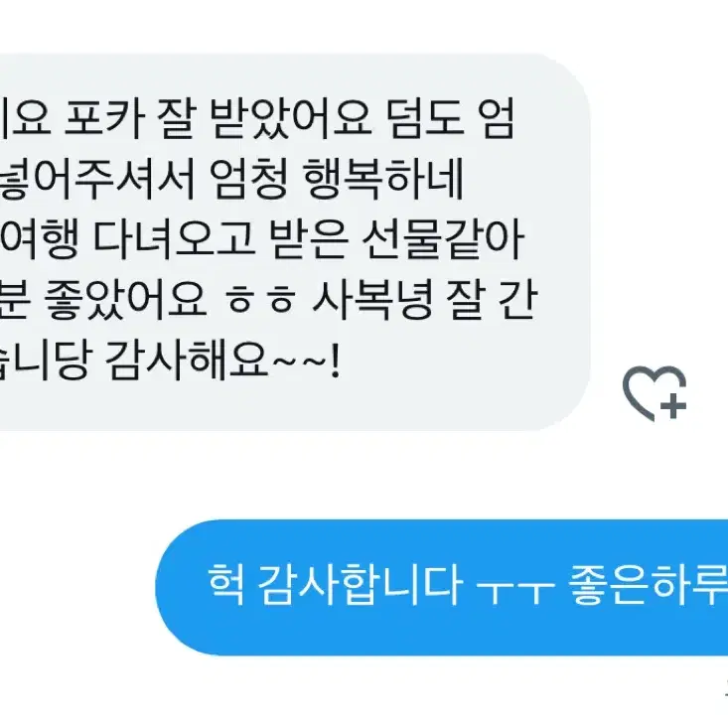
Task: Click the 'ㅎㅎ' laugh text in the gray bubble
Action: coord(259,300)
